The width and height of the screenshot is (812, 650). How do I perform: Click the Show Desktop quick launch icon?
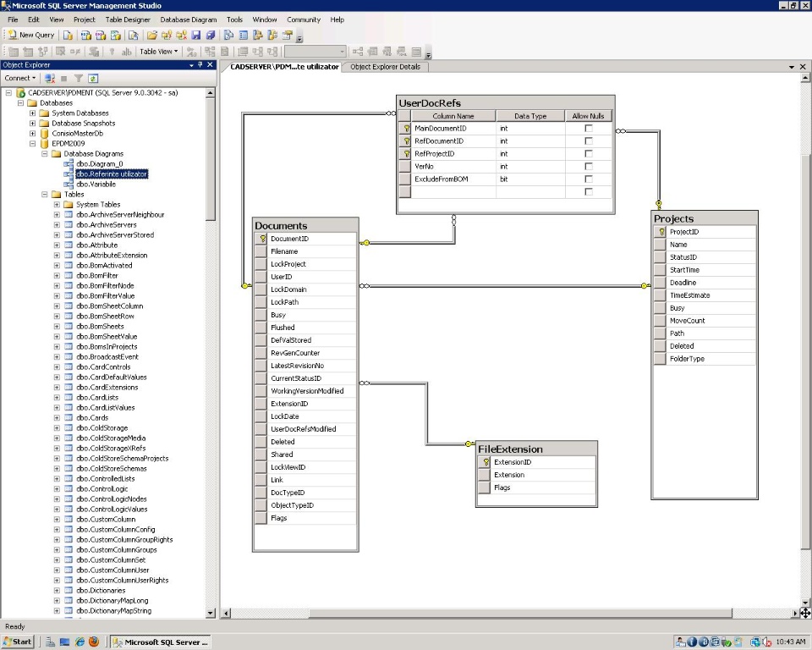click(65, 642)
